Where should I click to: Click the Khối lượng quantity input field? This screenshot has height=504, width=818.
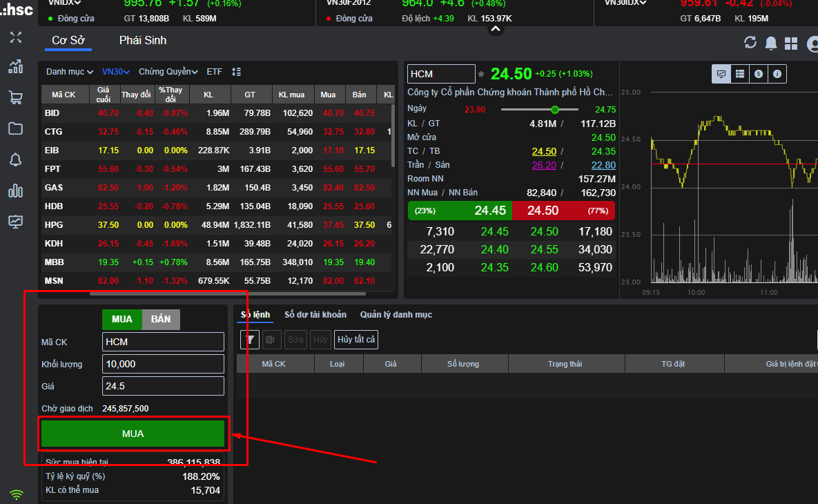tap(164, 364)
